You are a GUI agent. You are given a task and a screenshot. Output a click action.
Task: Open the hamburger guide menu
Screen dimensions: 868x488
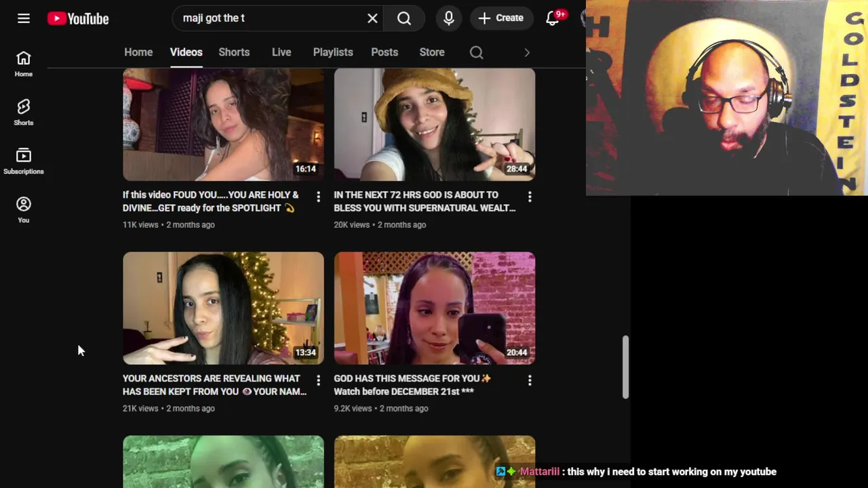coord(24,18)
